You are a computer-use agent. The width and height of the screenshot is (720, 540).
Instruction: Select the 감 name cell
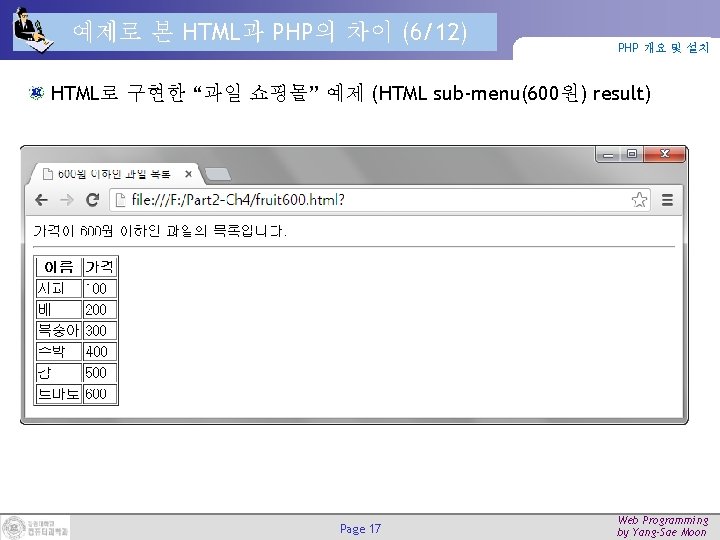(x=59, y=373)
